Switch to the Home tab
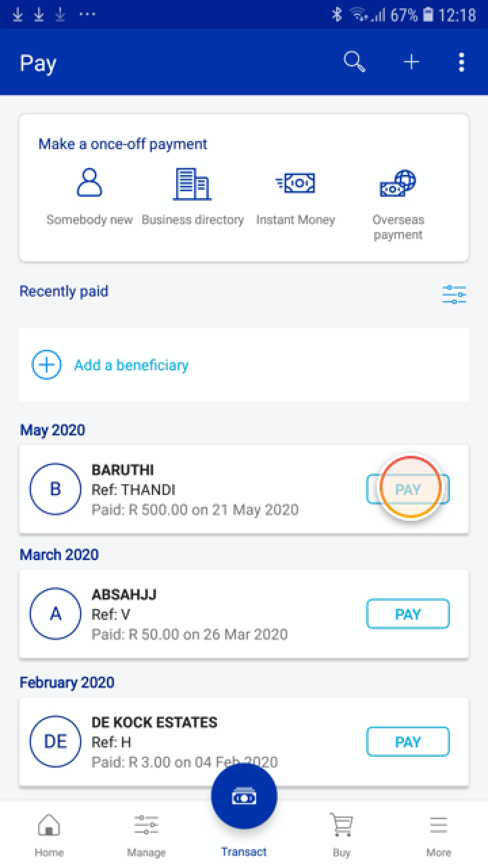Screen dimensions: 488x868 coord(49,834)
